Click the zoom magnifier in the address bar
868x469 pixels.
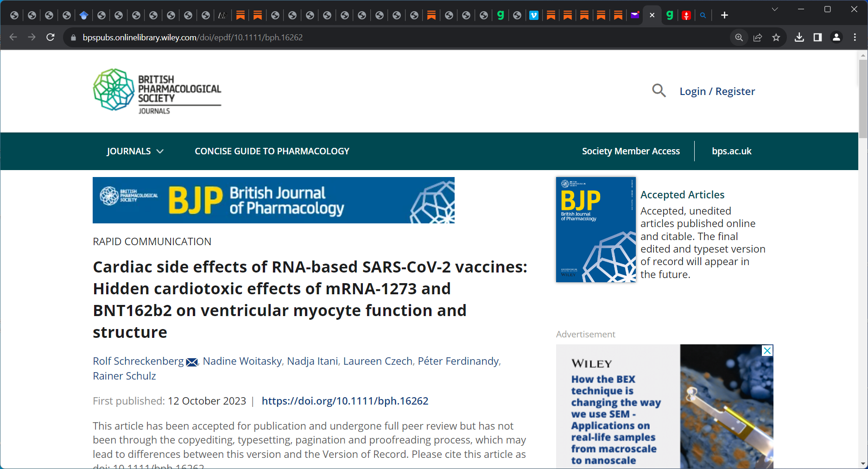point(739,38)
